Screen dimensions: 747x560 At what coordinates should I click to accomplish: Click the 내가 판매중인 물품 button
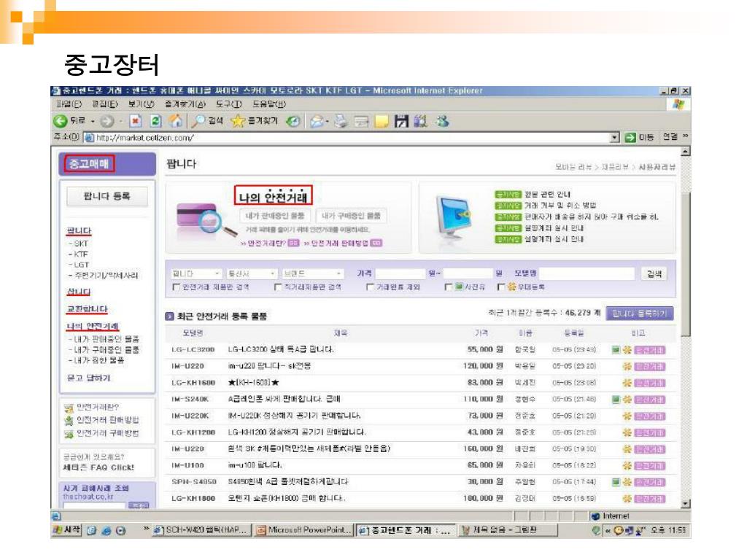coord(275,216)
